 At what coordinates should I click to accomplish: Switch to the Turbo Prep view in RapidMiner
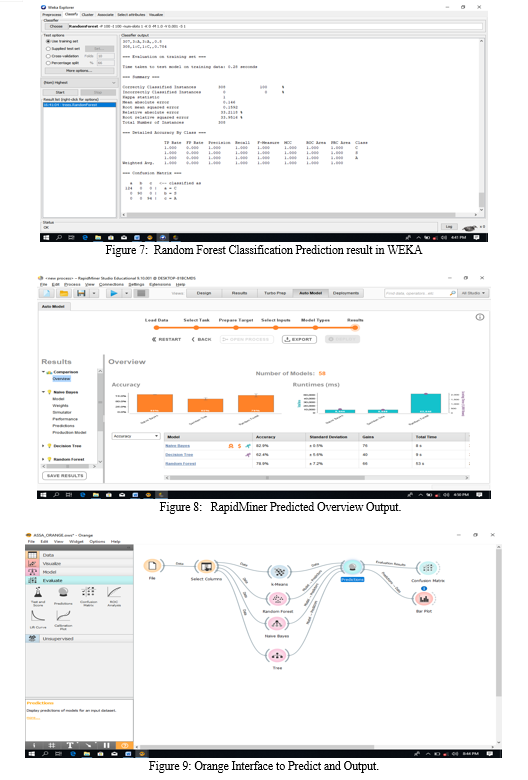(275, 293)
